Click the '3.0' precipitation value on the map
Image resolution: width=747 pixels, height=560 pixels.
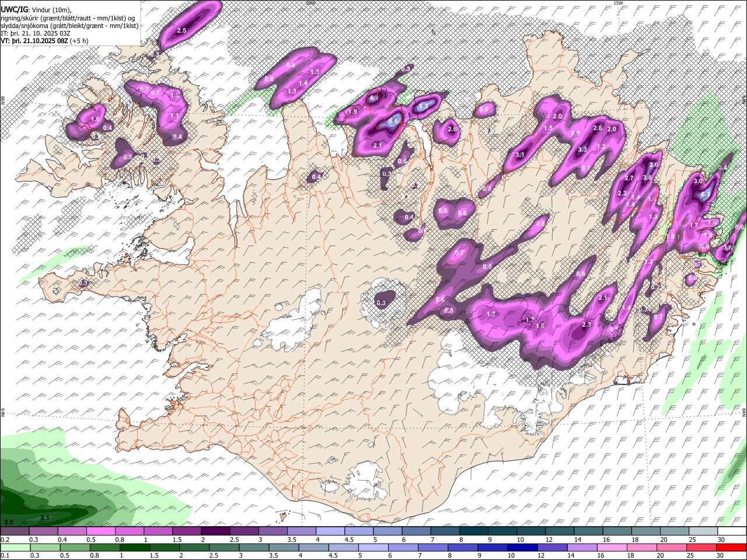698,181
